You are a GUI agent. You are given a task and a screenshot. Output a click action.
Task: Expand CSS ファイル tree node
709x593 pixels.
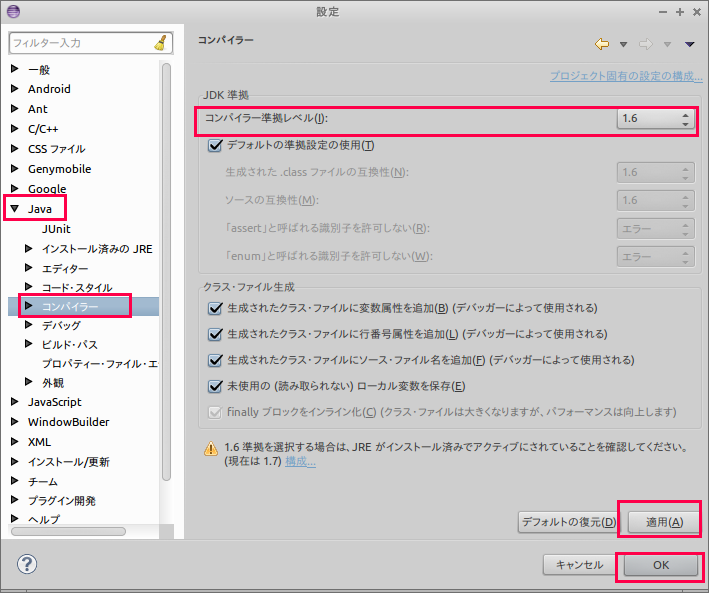coord(14,148)
